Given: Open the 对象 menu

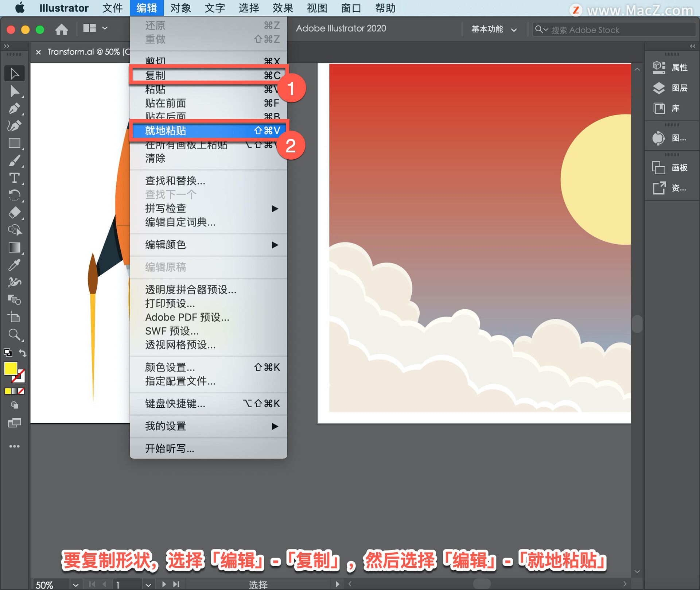Looking at the screenshot, I should click(180, 8).
